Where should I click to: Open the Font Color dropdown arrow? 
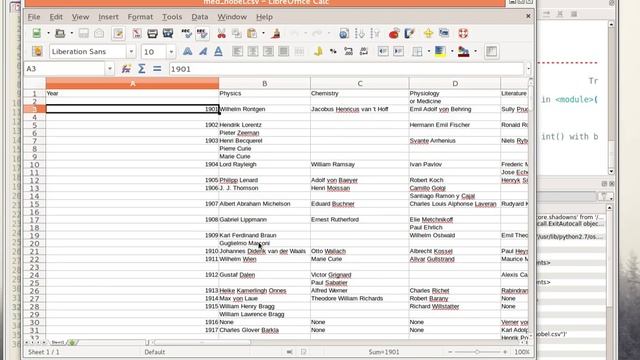(x=476, y=51)
